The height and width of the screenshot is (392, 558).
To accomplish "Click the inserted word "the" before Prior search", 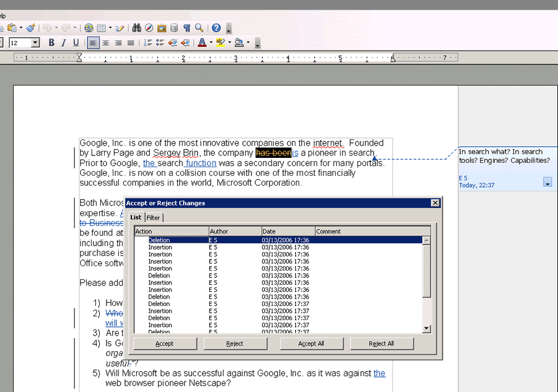I will [x=149, y=163].
